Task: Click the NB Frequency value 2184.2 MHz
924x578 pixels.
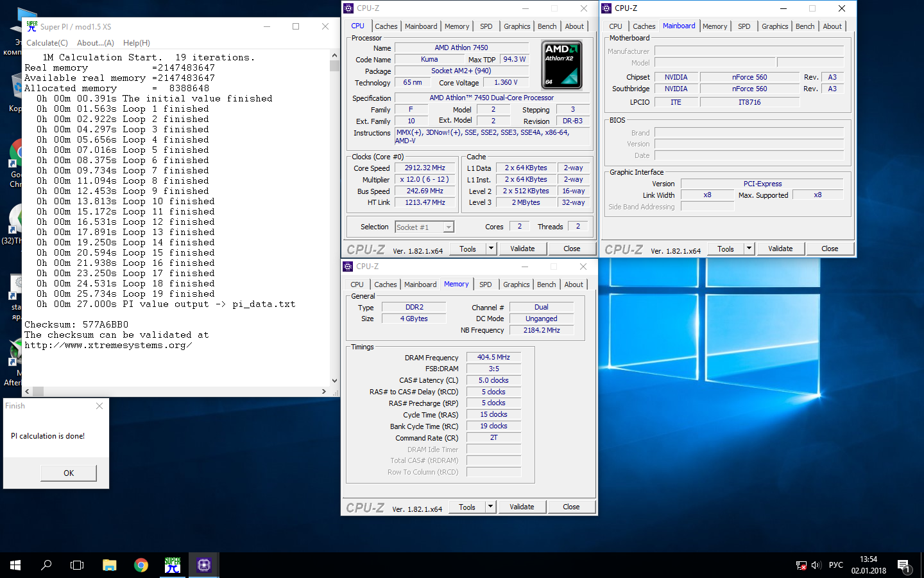Action: pos(542,330)
